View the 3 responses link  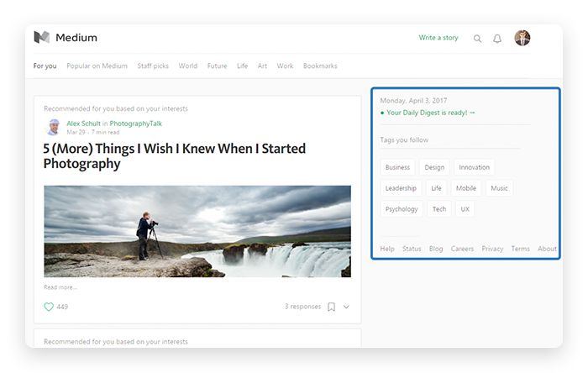302,307
